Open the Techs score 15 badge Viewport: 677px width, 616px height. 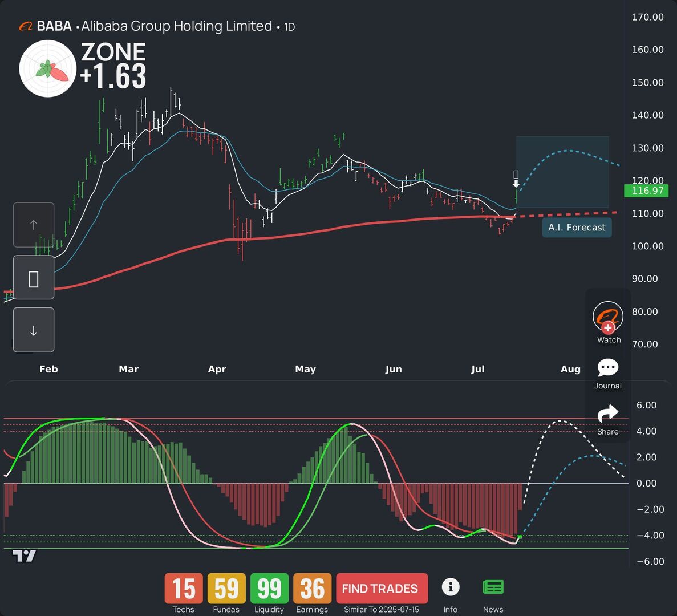pyautogui.click(x=184, y=589)
